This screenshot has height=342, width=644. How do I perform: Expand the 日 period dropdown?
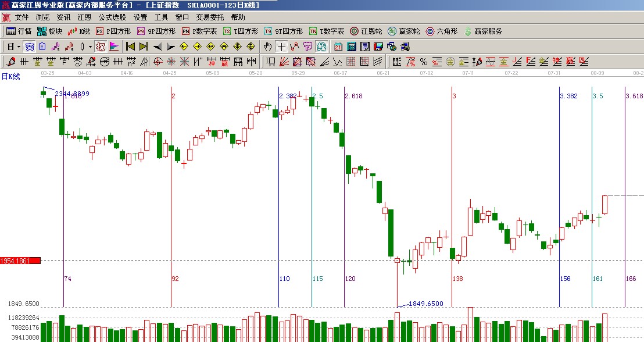point(14,47)
